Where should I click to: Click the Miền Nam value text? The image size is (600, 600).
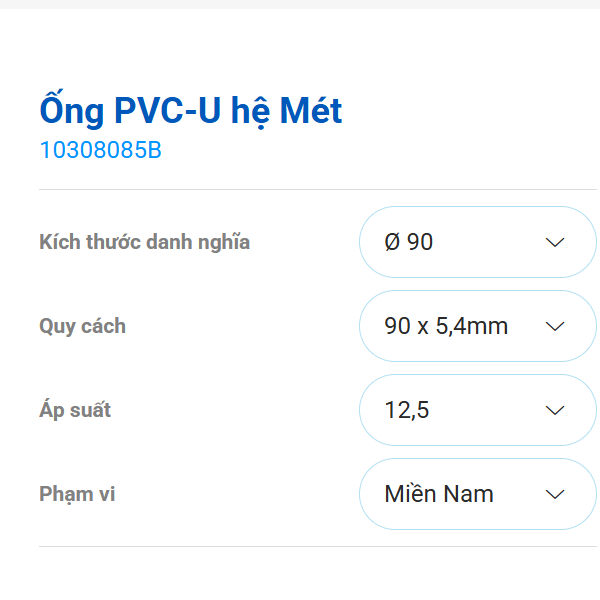(439, 494)
